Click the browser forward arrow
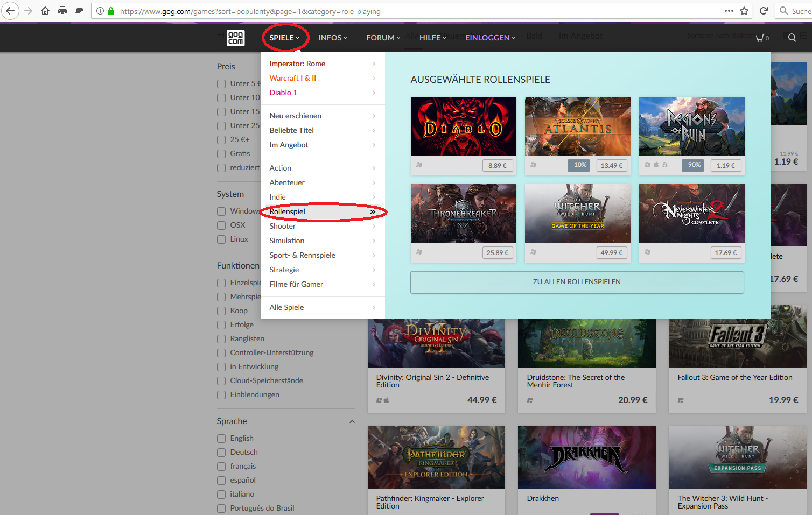Image resolution: width=812 pixels, height=515 pixels. (28, 11)
